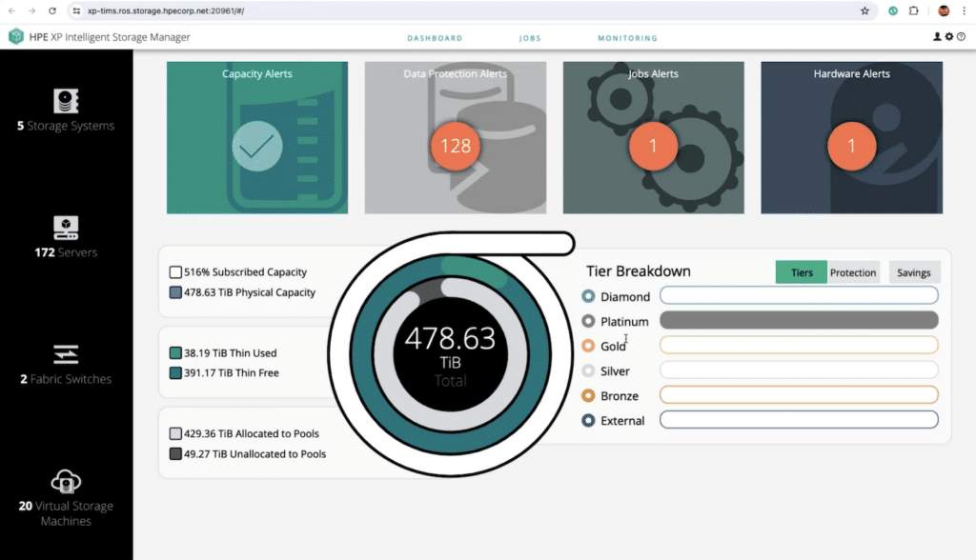976x560 pixels.
Task: Click the Silver tier capacity bar
Action: (799, 370)
